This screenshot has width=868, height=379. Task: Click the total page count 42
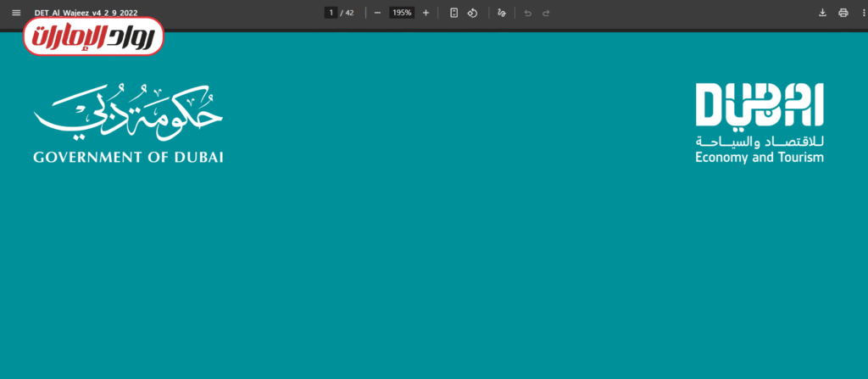[x=349, y=13]
